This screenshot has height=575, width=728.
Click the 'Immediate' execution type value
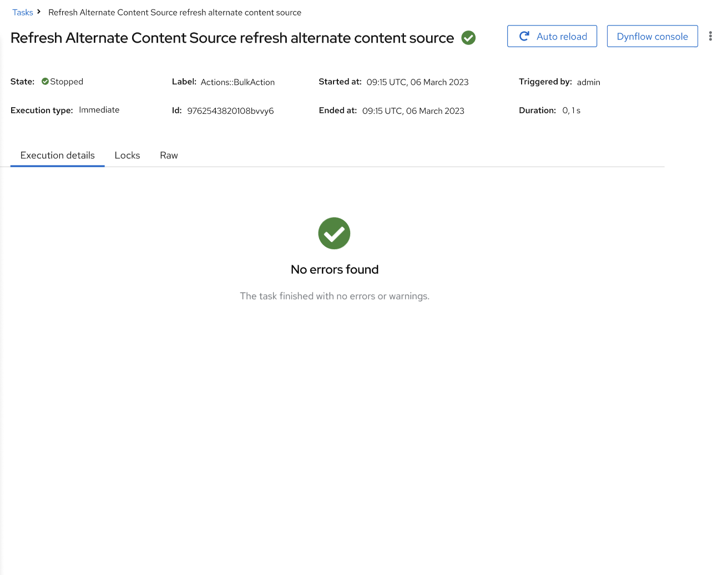[99, 110]
